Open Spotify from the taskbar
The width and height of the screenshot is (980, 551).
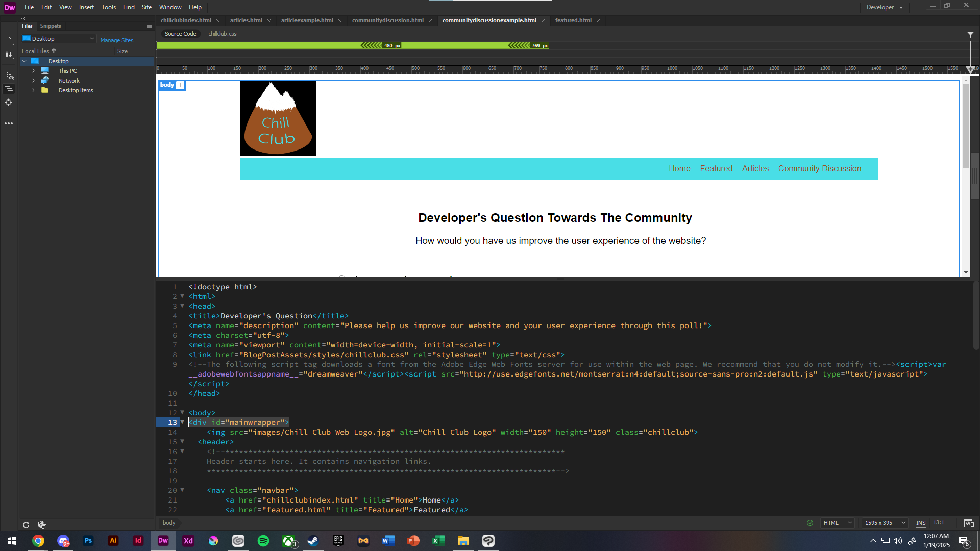click(x=263, y=541)
